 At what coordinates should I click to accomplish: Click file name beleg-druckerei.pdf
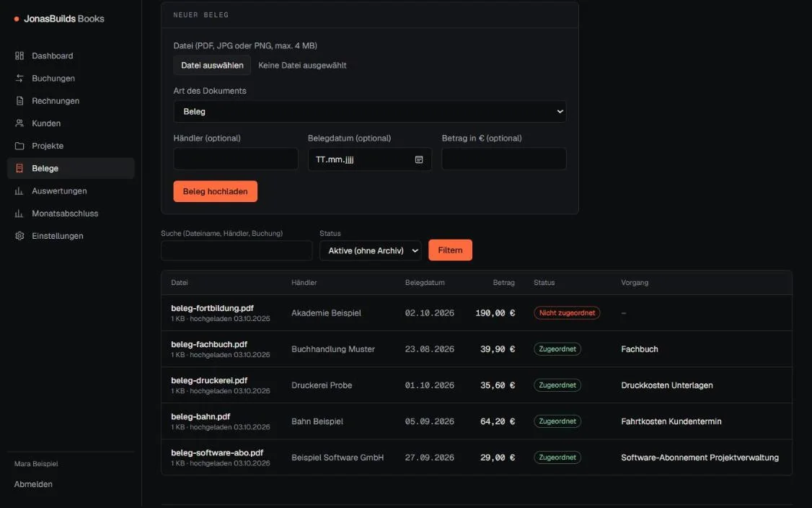[x=209, y=380]
